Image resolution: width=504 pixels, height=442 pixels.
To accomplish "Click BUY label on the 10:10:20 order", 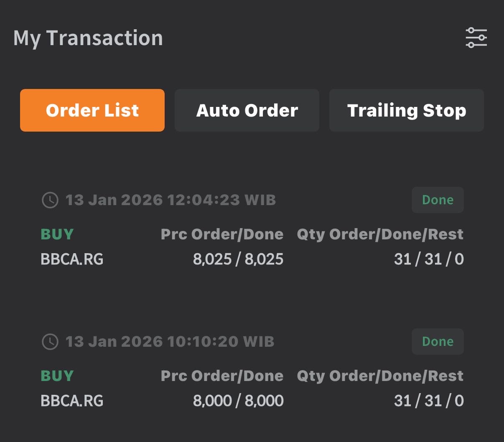I will tap(57, 376).
